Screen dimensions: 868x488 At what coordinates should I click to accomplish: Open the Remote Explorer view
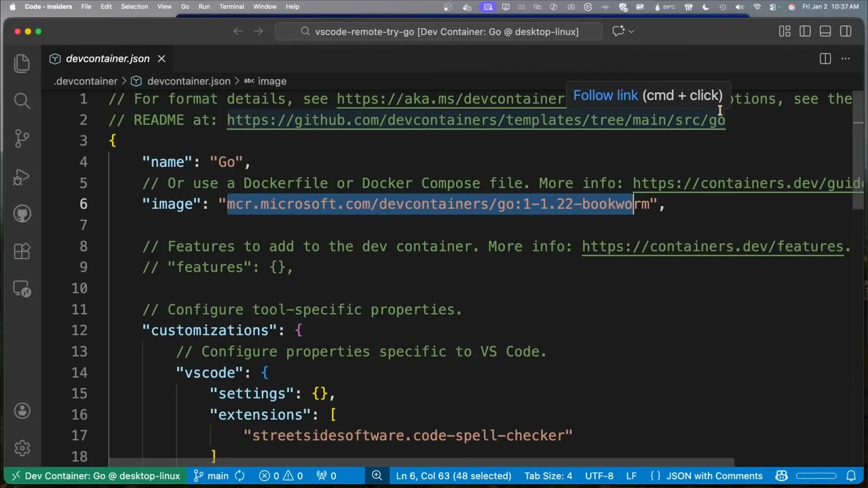[22, 288]
